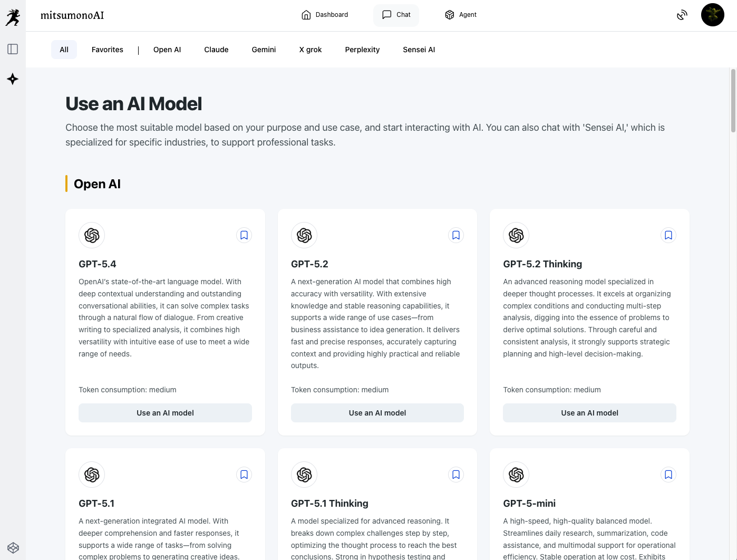Click the OpenAI logo on GPT-5.2 card
Screen dimensions: 737x560
(x=304, y=235)
